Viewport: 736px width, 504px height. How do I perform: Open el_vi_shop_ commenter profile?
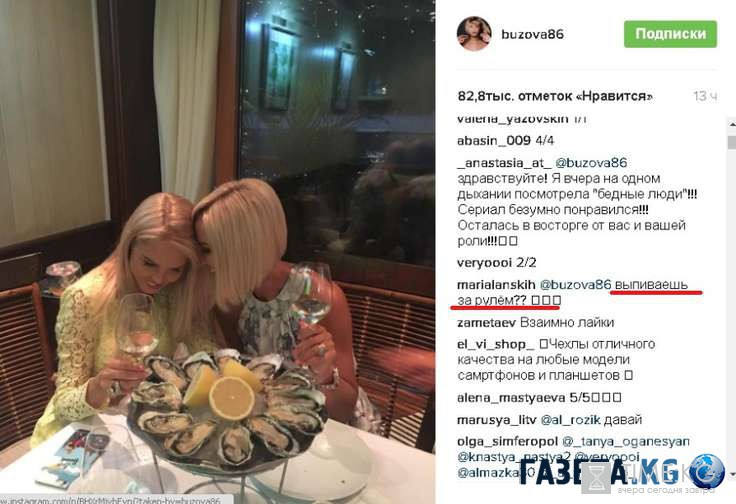[x=496, y=344]
